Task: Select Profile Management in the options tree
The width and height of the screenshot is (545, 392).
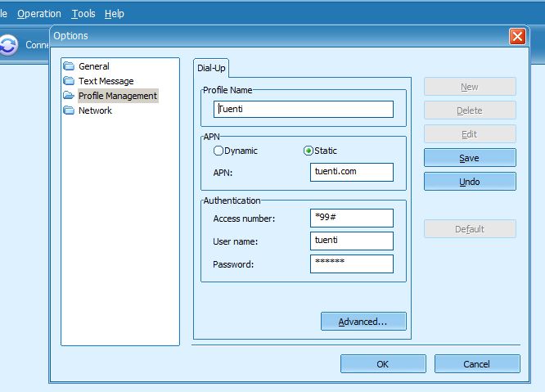Action: (x=118, y=96)
